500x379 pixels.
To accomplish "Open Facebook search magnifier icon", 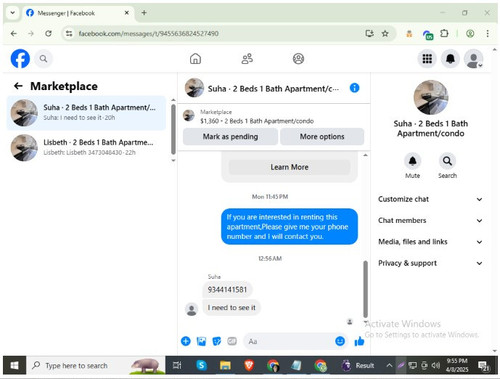I will [43, 59].
